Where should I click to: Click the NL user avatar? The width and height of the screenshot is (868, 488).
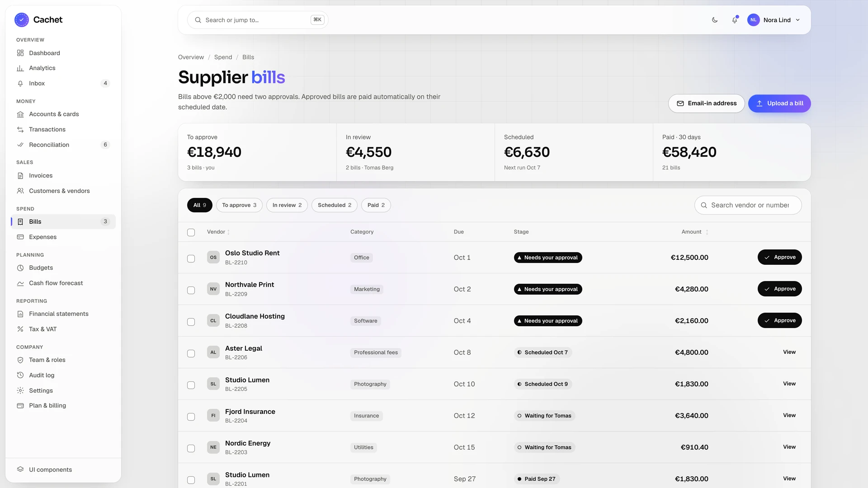click(x=753, y=20)
